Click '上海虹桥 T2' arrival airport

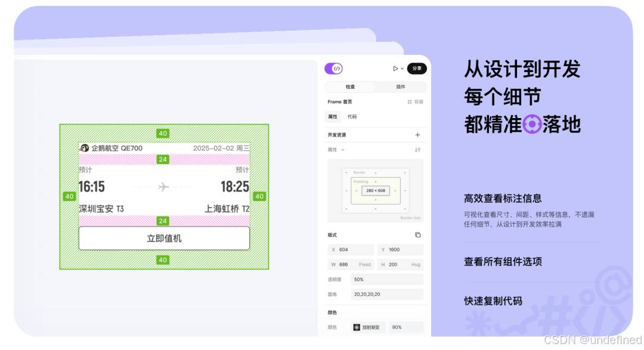[227, 209]
